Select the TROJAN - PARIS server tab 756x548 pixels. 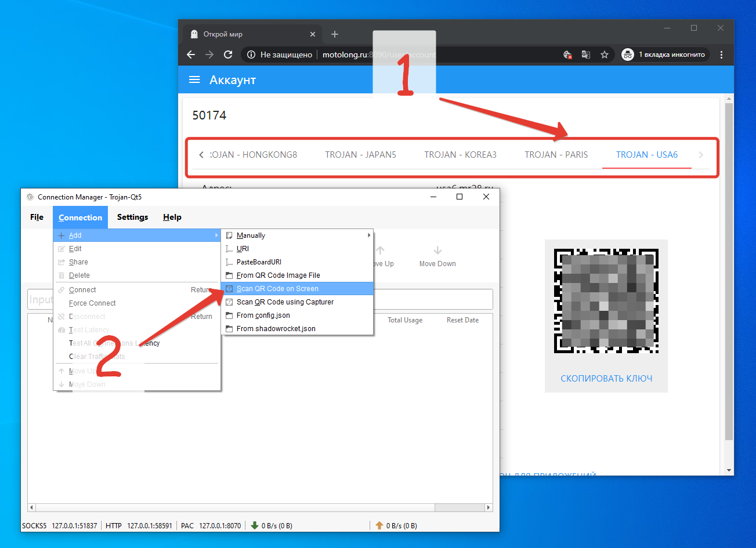[x=556, y=154]
